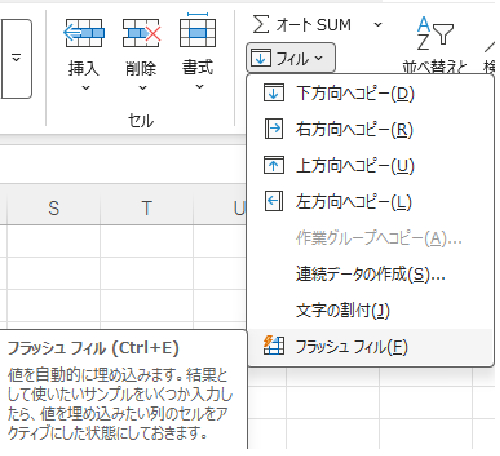The height and width of the screenshot is (456, 500).
Task: Click the Sort & Filter (並べ替えと) icon
Action: point(434,33)
